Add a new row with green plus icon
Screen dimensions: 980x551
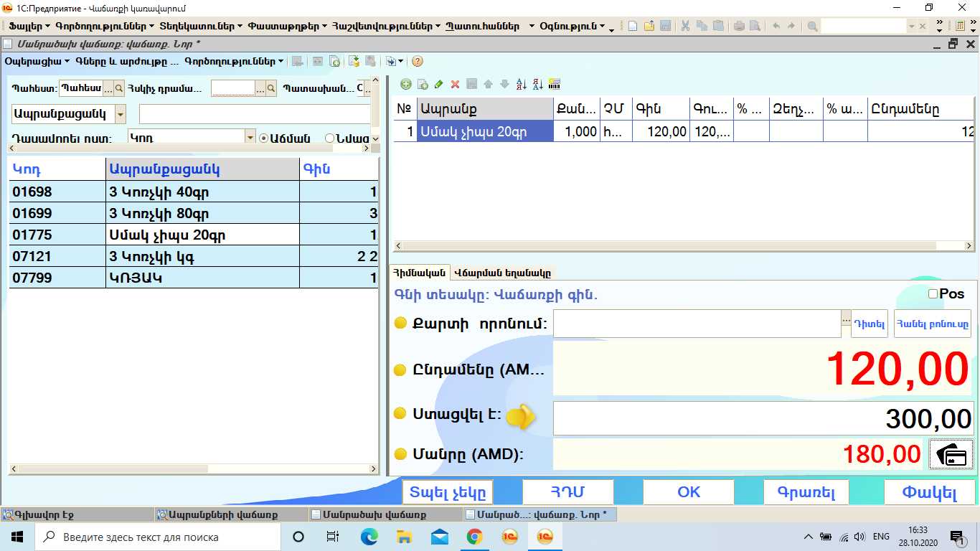tap(406, 84)
